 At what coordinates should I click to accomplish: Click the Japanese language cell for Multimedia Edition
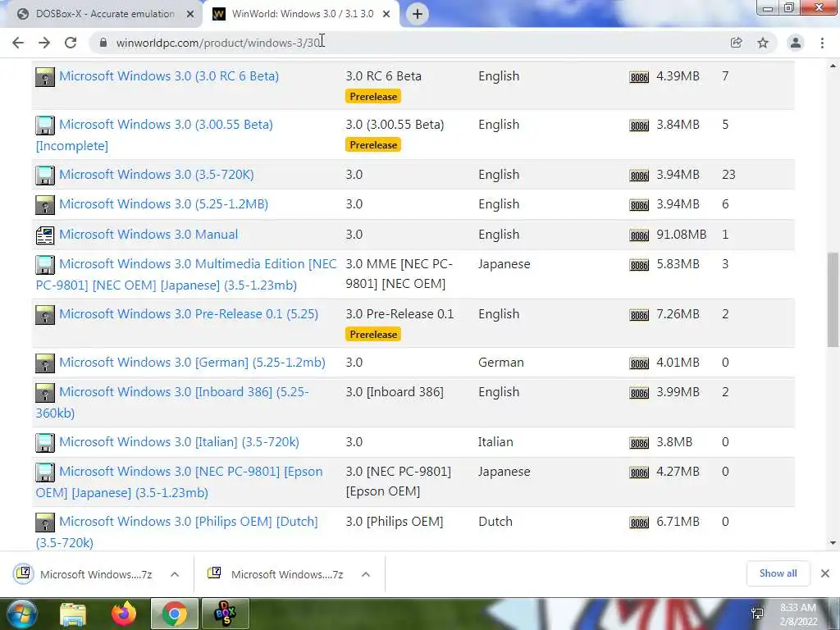coord(504,264)
